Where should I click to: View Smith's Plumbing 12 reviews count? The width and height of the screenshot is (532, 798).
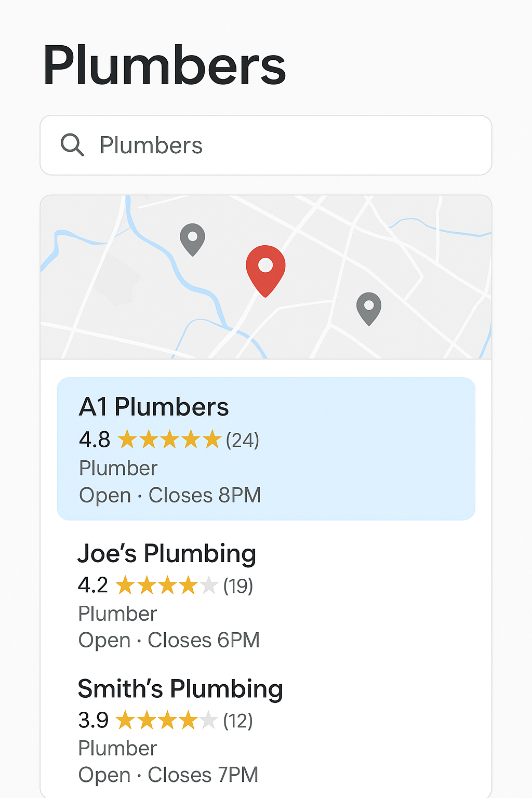(x=238, y=721)
